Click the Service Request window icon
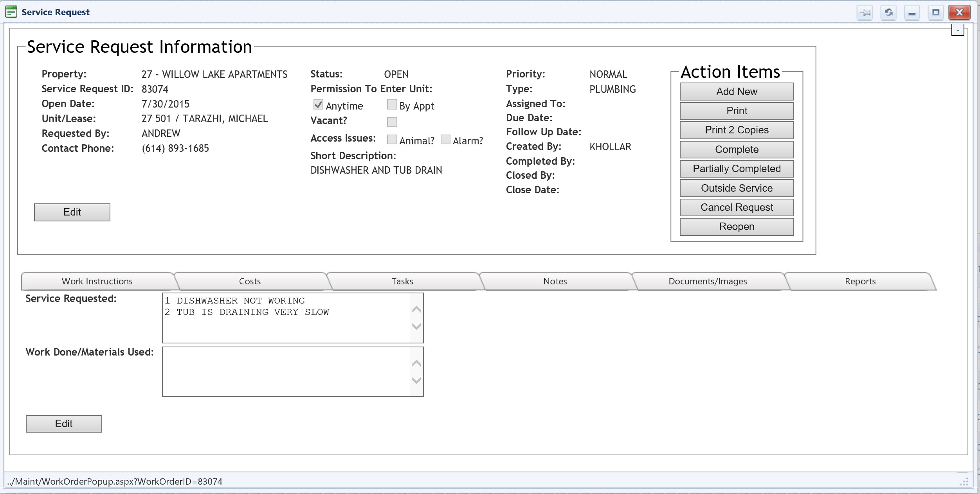Viewport: 980px width, 494px height. [11, 12]
